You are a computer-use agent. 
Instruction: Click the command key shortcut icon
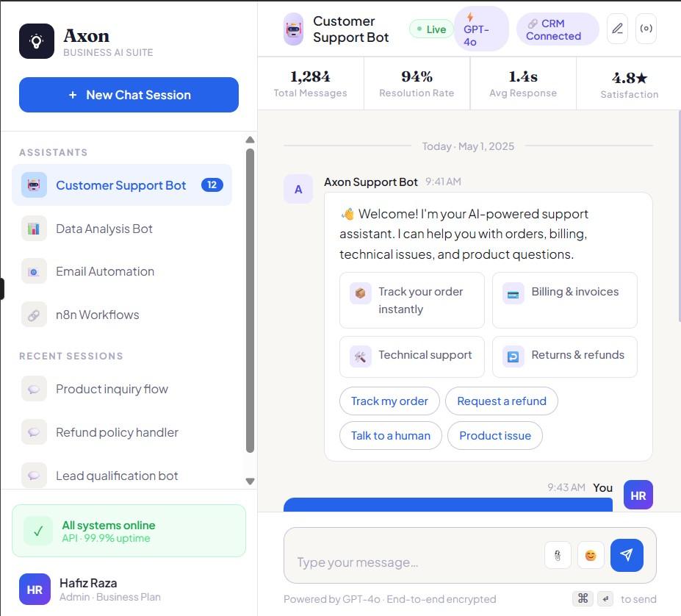pos(583,598)
